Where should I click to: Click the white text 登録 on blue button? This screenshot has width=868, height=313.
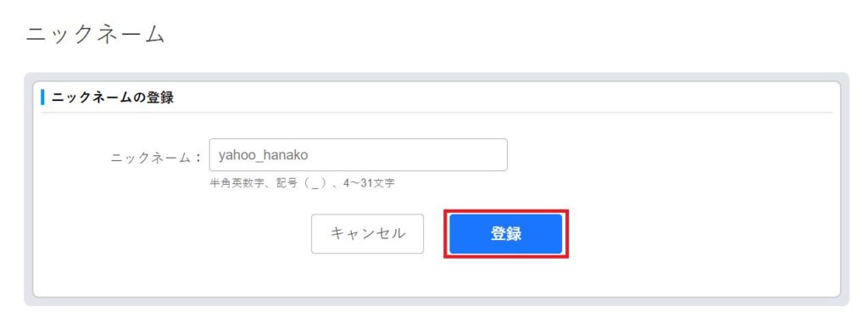click(x=505, y=234)
